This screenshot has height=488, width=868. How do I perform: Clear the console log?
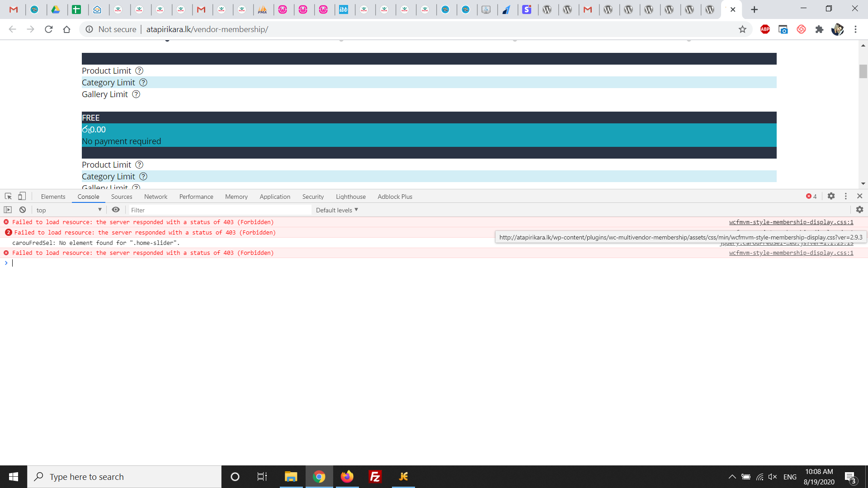pyautogui.click(x=23, y=210)
